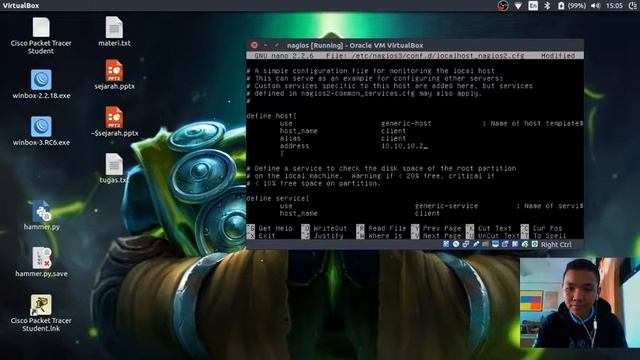
Task: Open the Cisco Packet Tracer Student desktop file
Action: tap(41, 36)
